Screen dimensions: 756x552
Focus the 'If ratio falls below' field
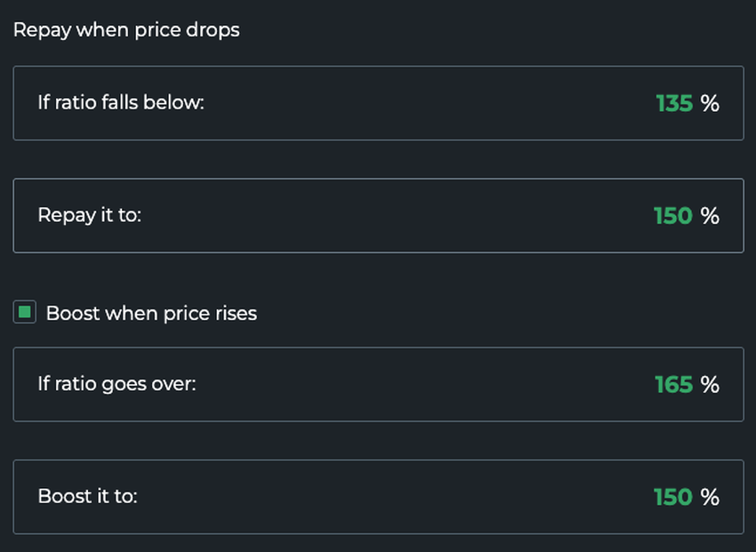click(378, 103)
